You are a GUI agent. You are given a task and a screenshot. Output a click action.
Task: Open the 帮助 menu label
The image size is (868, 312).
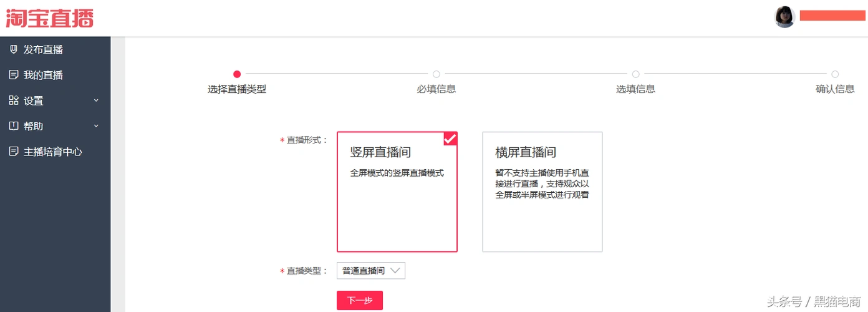34,126
